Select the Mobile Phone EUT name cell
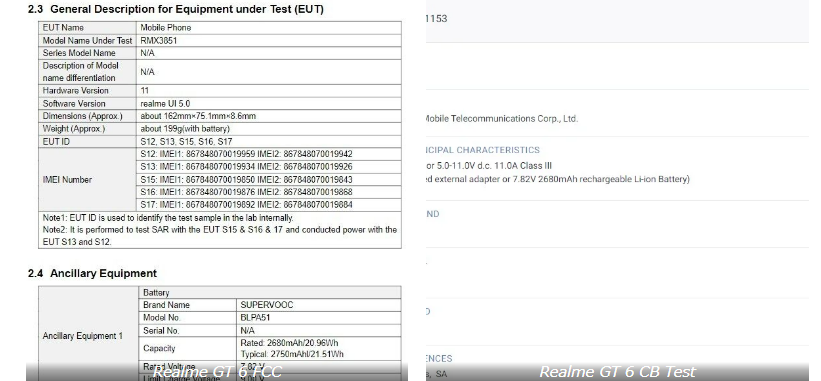 269,28
